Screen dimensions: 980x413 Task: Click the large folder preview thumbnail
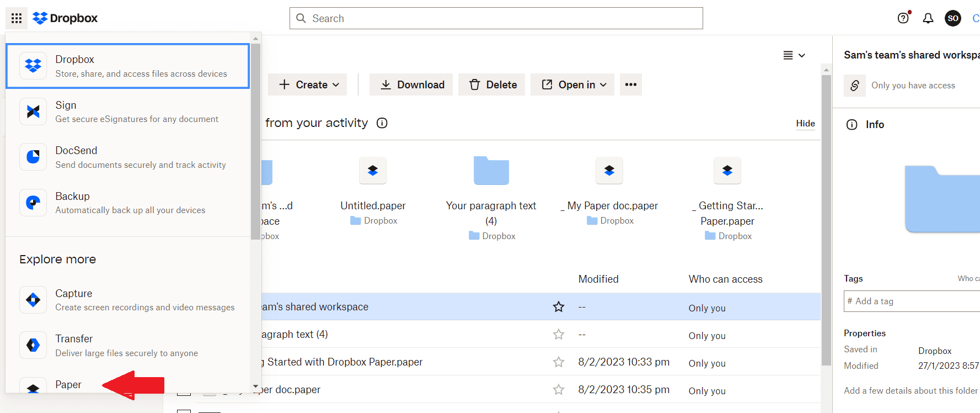(x=942, y=199)
